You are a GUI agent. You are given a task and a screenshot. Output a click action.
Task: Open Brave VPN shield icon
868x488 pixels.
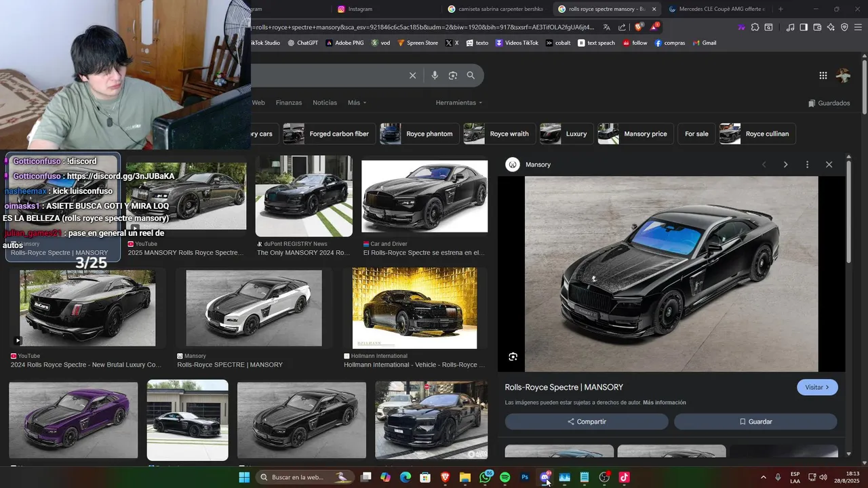click(844, 28)
